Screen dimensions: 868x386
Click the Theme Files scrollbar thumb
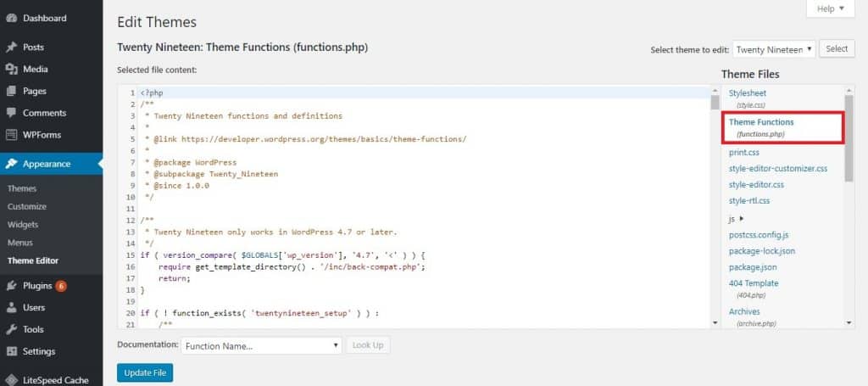[849, 137]
